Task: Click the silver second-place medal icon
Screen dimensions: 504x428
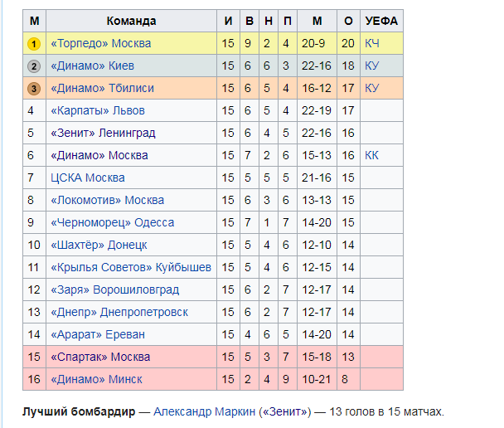Action: pyautogui.click(x=33, y=66)
